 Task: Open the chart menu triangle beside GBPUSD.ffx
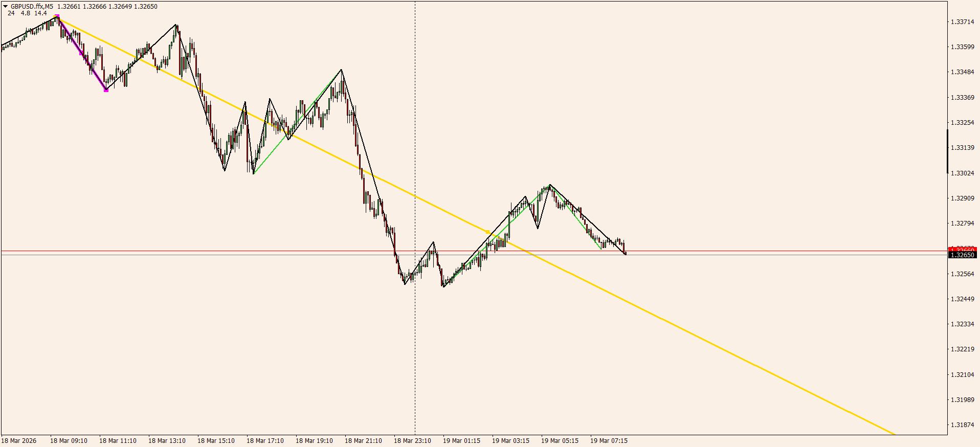click(6, 7)
